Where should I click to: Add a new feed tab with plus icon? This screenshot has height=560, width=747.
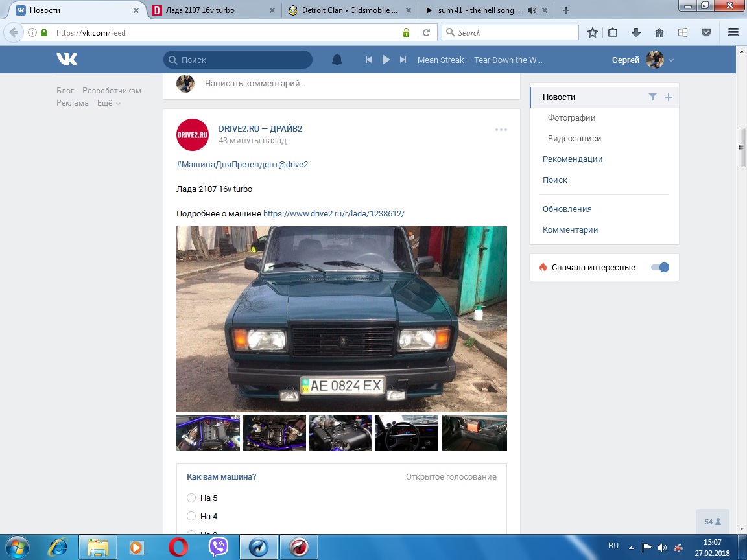(x=669, y=97)
